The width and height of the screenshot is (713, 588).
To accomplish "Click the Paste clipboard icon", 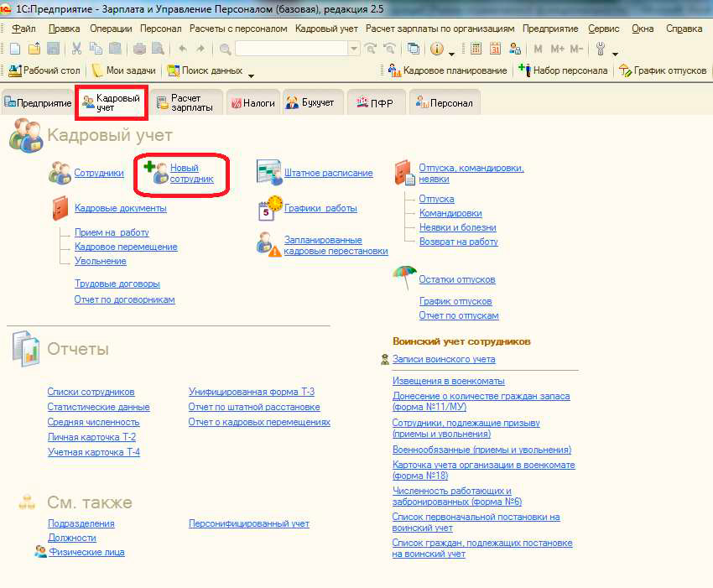I will pyautogui.click(x=115, y=48).
